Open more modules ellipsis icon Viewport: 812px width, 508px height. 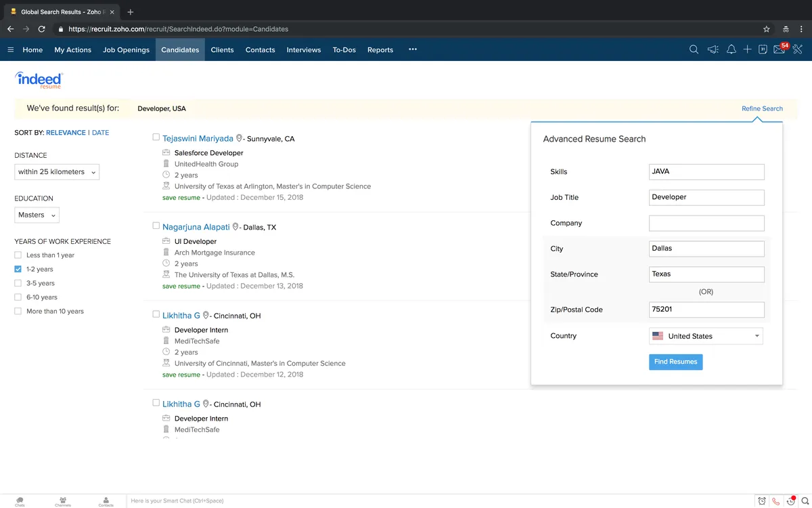tap(413, 49)
